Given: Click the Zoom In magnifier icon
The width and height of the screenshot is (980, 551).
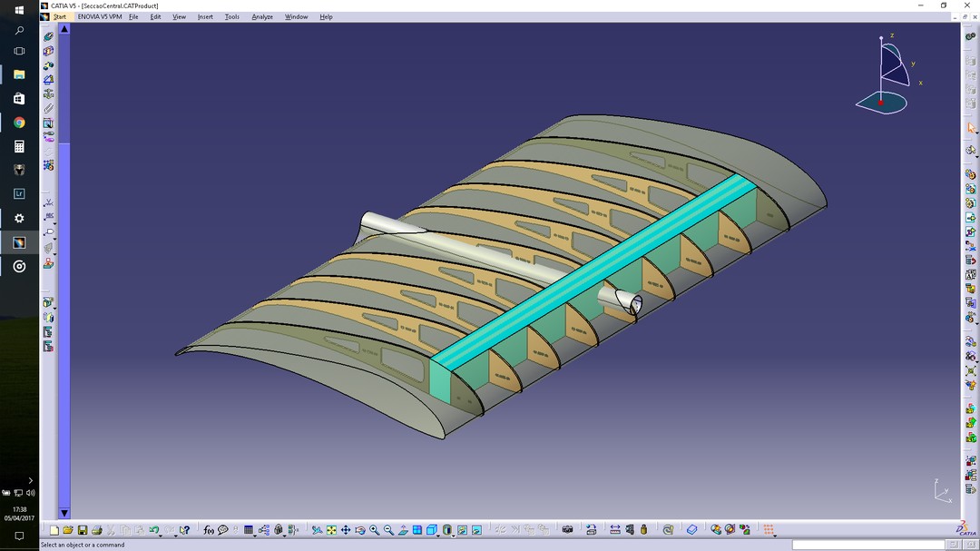Looking at the screenshot, I should (374, 530).
